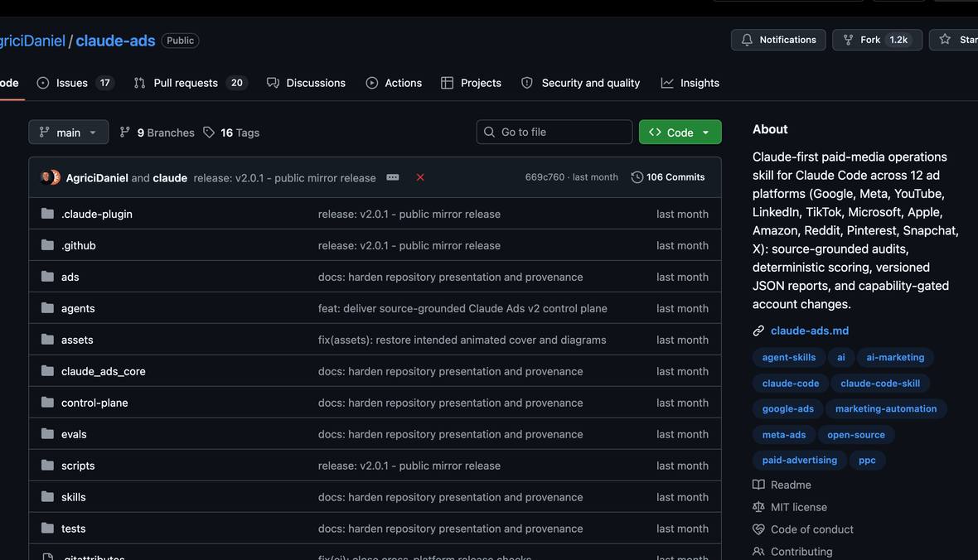The width and height of the screenshot is (978, 560).
Task: Click the Notifications button
Action: (x=778, y=40)
